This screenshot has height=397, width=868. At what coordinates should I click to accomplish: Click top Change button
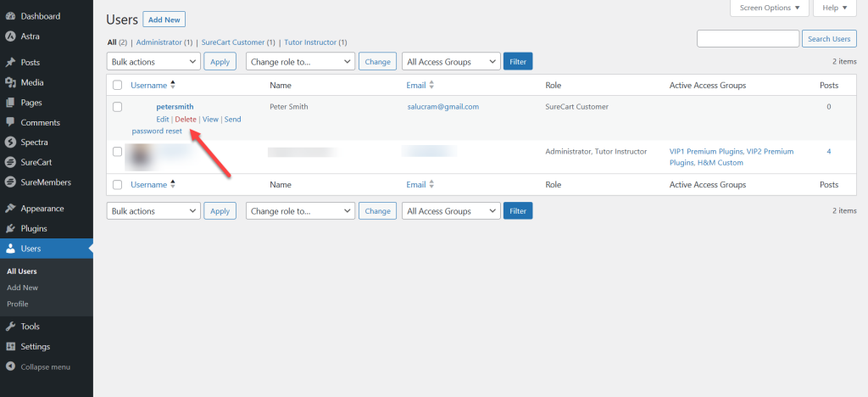coord(377,61)
